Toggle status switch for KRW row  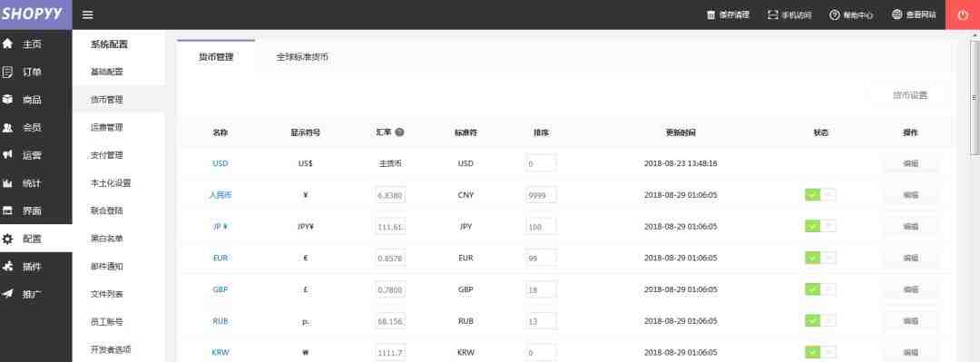coord(820,352)
